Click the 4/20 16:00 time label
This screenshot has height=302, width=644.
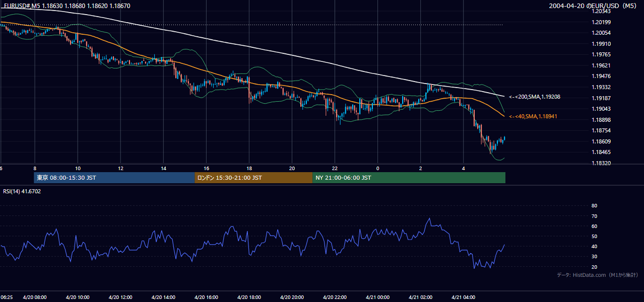(206, 297)
